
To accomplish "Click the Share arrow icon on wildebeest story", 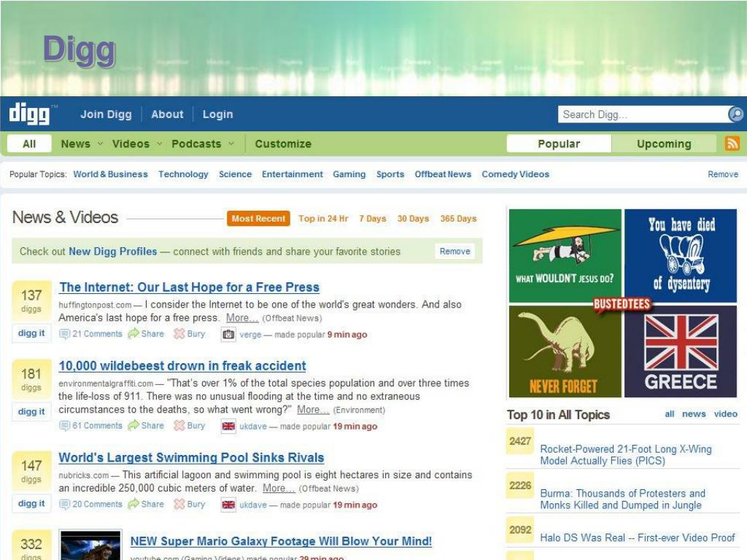I will click(x=133, y=425).
